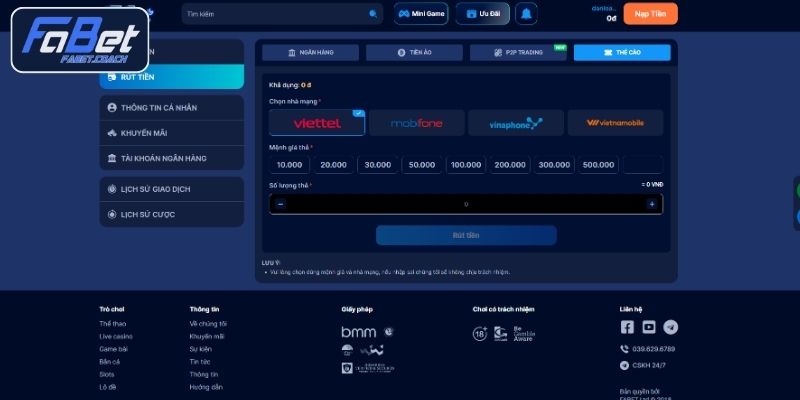Viewport: 800px width, 400px height.
Task: Click the search magnifier icon
Action: tap(373, 14)
